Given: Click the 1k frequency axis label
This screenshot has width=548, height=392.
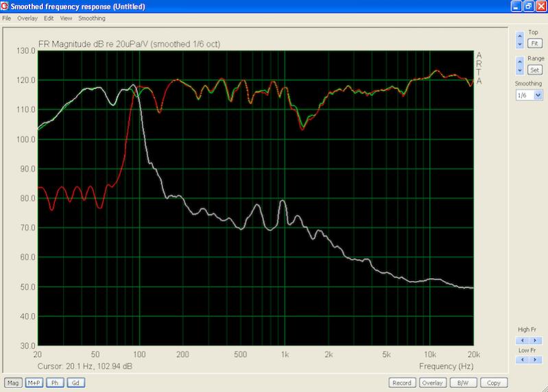Looking at the screenshot, I should pos(285,354).
